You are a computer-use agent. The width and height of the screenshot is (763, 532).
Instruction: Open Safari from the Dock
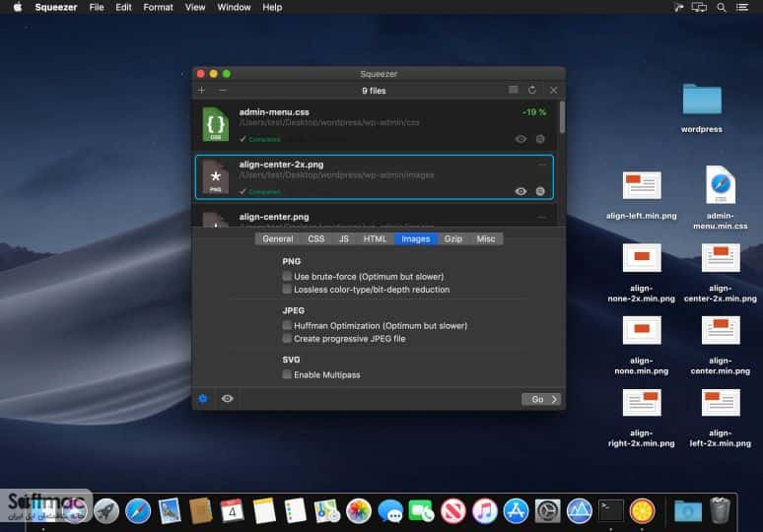coord(138,511)
